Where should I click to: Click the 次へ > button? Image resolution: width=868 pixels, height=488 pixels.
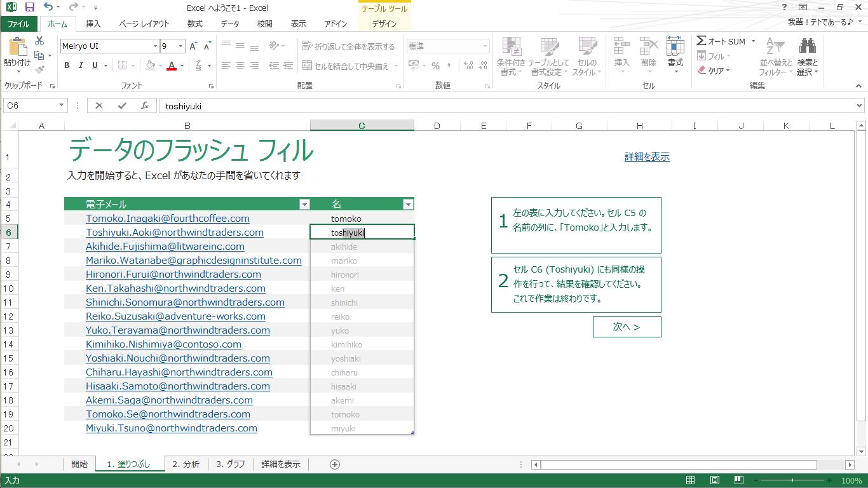point(627,327)
